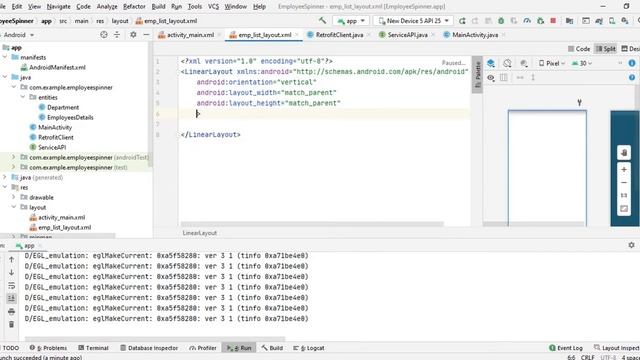The image size is (640, 360).
Task: Open the Android project view dropdown
Action: click(18, 35)
